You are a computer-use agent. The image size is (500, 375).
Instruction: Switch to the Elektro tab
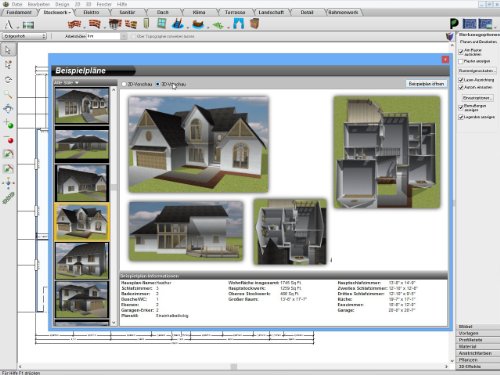point(91,12)
